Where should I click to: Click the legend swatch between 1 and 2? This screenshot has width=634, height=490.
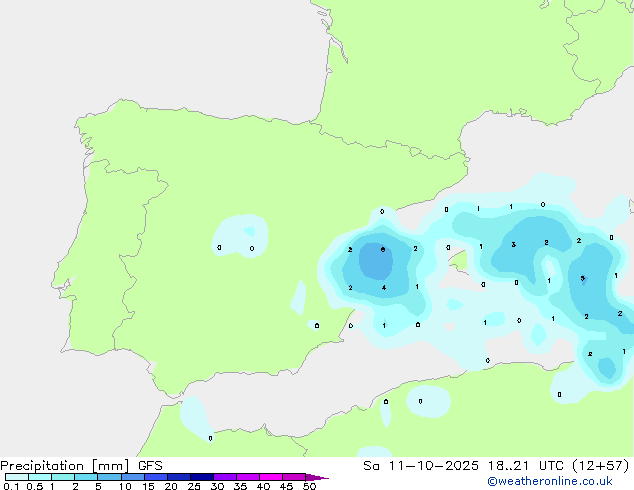pyautogui.click(x=63, y=477)
